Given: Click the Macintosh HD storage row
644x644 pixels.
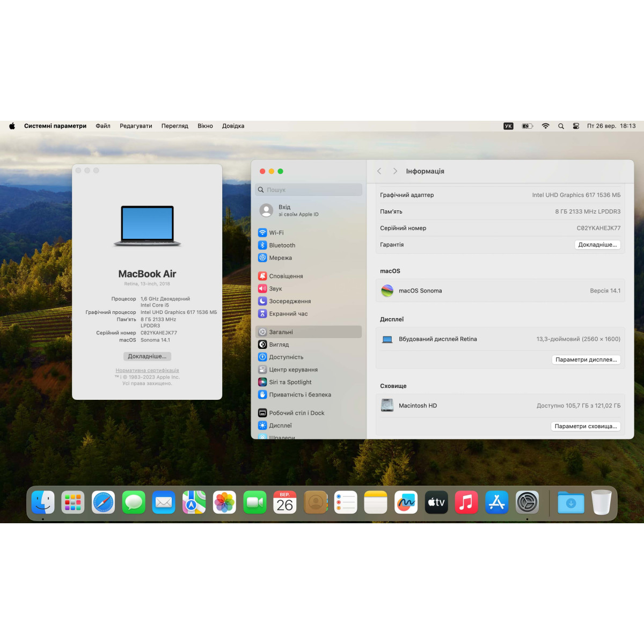Looking at the screenshot, I should coord(500,406).
